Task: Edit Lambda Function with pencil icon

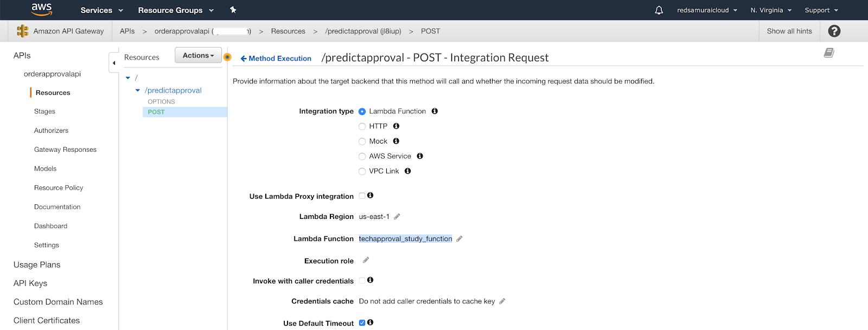Action: (459, 239)
